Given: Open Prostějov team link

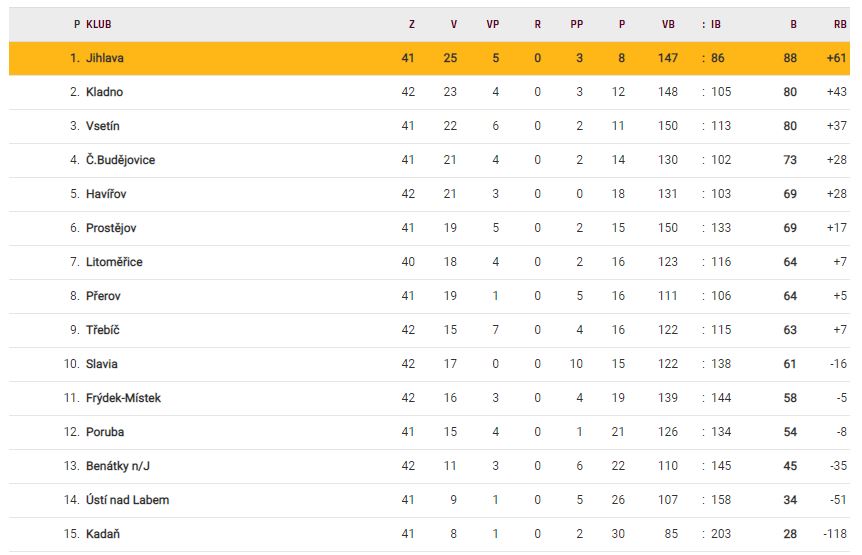Looking at the screenshot, I should tap(111, 228).
